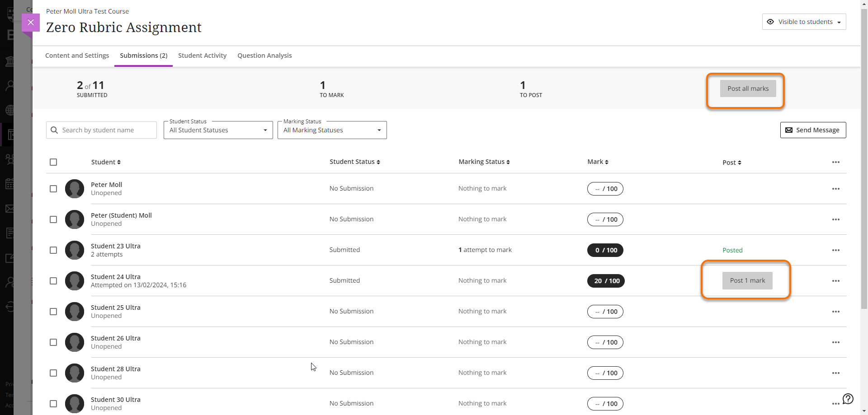Expand the Student Status filter dropdown
This screenshot has width=868, height=415.
click(x=218, y=130)
